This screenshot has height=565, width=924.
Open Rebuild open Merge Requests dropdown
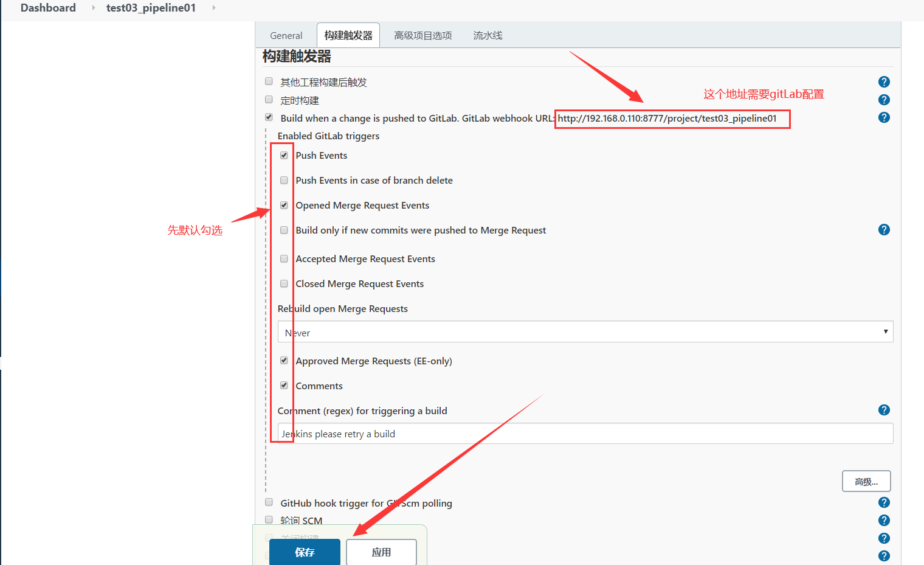click(585, 331)
